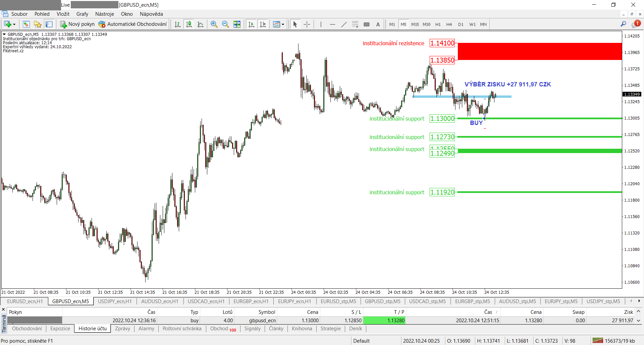Tile chart windows icon
The height and width of the screenshot is (345, 644).
tap(237, 24)
